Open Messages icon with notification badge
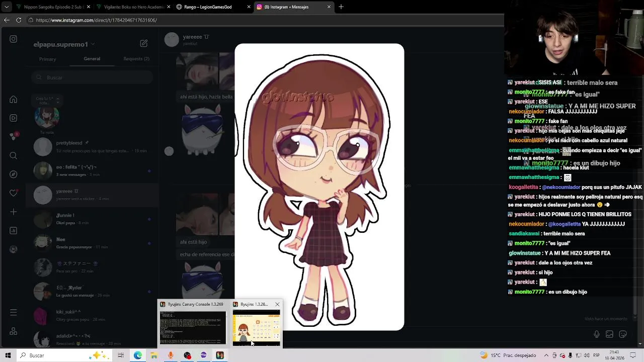Image resolution: width=644 pixels, height=362 pixels. coord(14,136)
